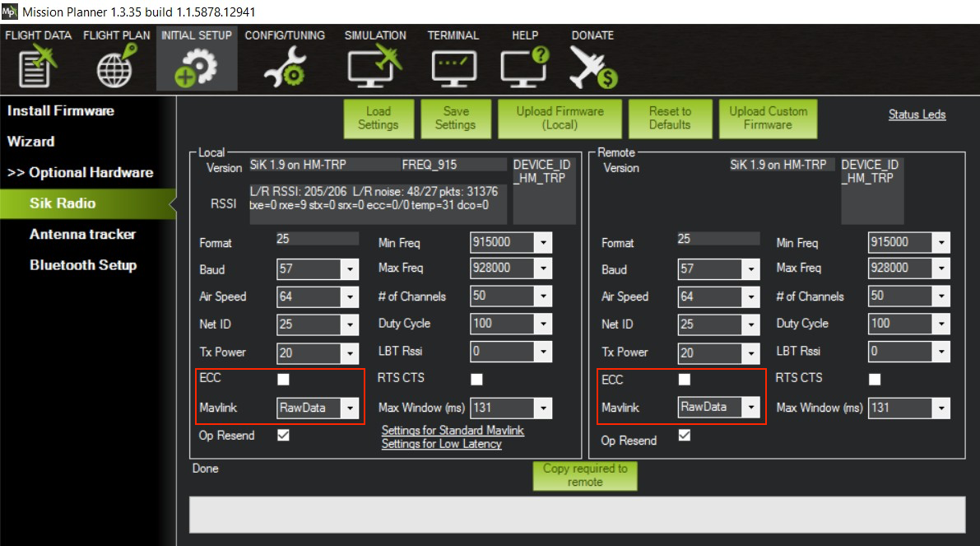This screenshot has height=546, width=980.
Task: Click the Local FREQ_915 text
Action: (430, 165)
